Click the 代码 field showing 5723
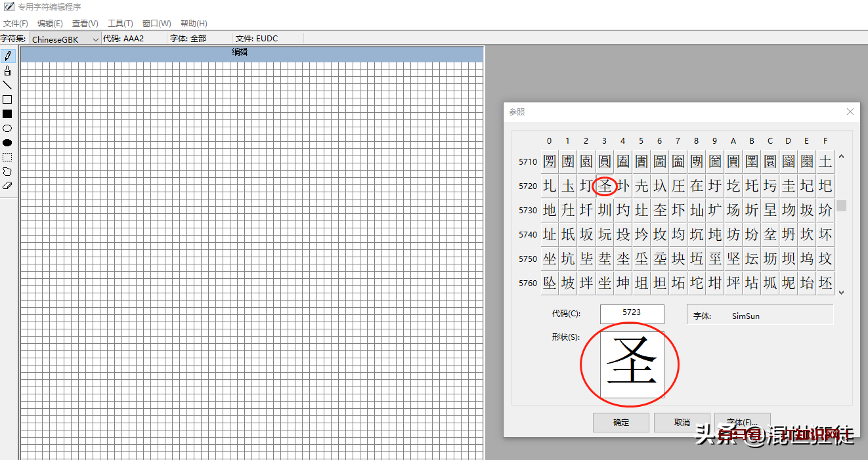 click(632, 314)
